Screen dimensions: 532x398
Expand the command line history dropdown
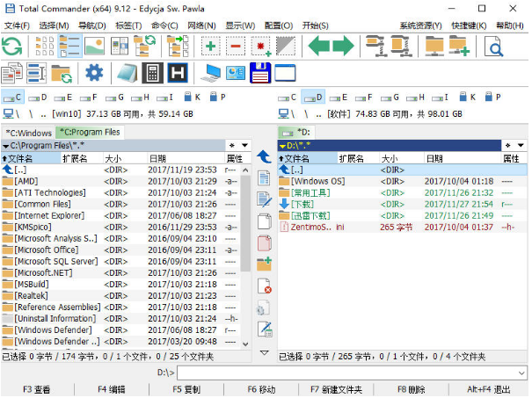coord(521,373)
